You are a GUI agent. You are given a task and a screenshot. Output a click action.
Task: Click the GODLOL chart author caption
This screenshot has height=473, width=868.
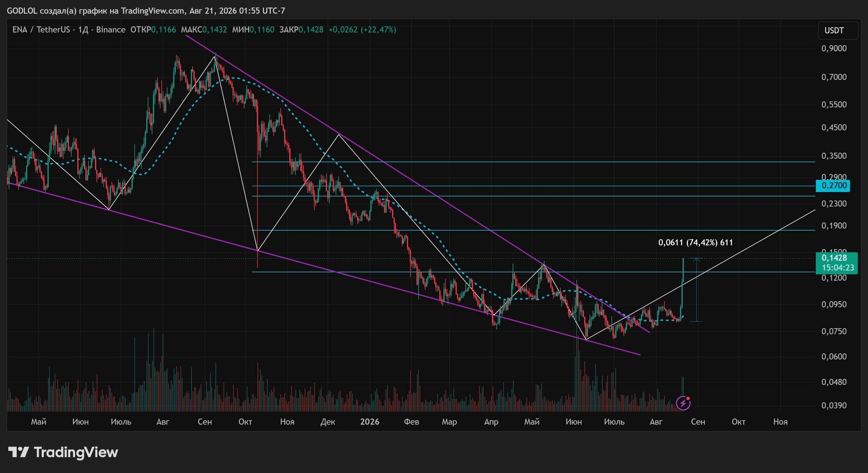[146, 11]
